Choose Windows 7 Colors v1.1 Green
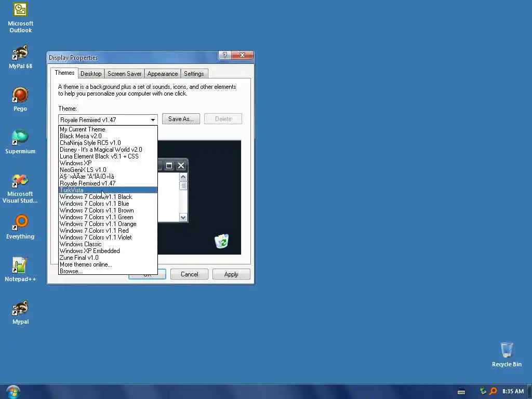The height and width of the screenshot is (399, 532). point(108,217)
